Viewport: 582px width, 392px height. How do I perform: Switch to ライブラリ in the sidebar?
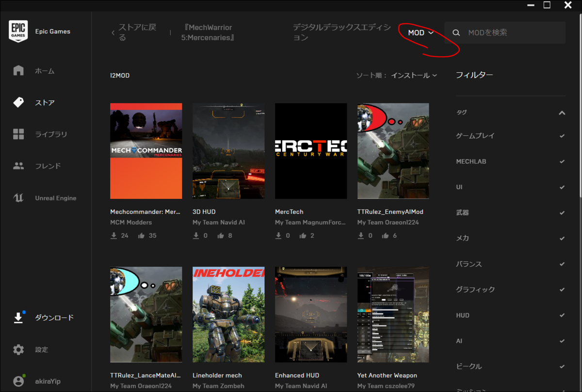point(51,134)
